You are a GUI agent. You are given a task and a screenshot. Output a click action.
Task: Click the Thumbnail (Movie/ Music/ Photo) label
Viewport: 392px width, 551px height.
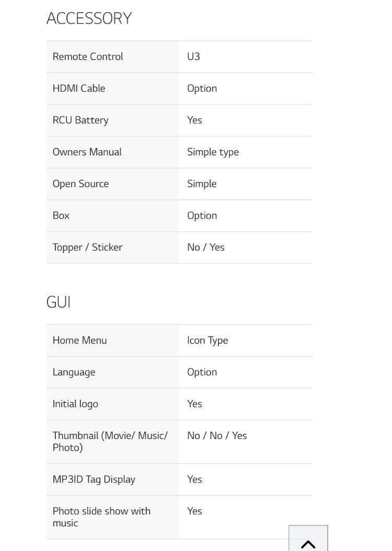110,441
